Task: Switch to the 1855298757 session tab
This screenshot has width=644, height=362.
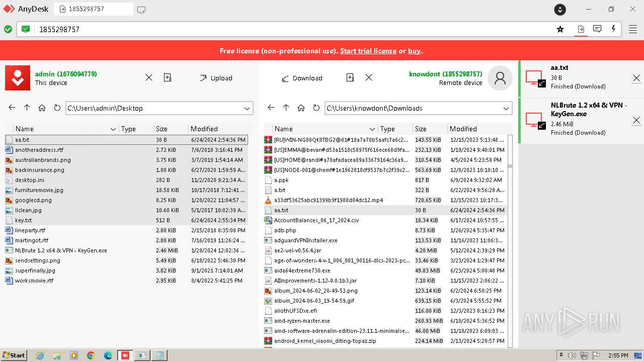Action: [x=94, y=9]
